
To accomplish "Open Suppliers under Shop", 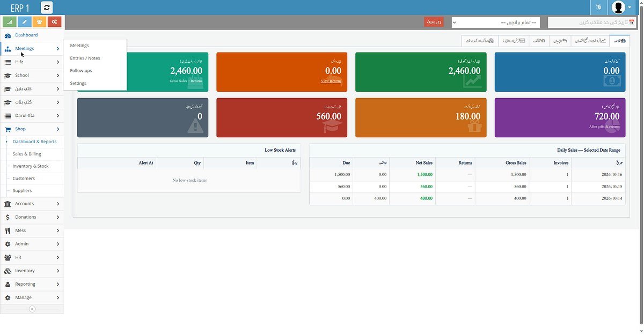I will [x=22, y=191].
